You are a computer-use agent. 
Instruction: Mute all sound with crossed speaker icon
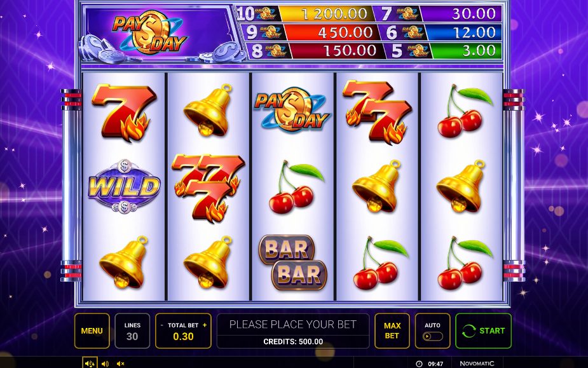[x=120, y=364]
